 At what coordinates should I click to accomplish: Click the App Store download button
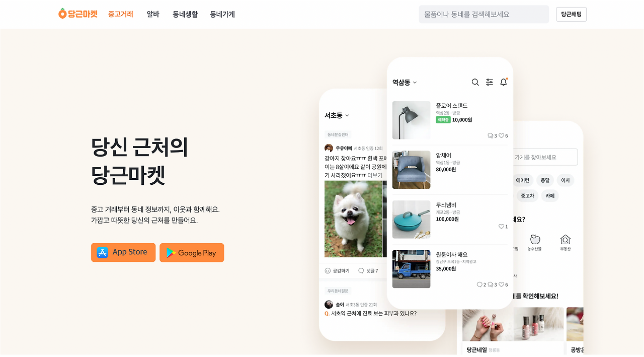tap(123, 252)
